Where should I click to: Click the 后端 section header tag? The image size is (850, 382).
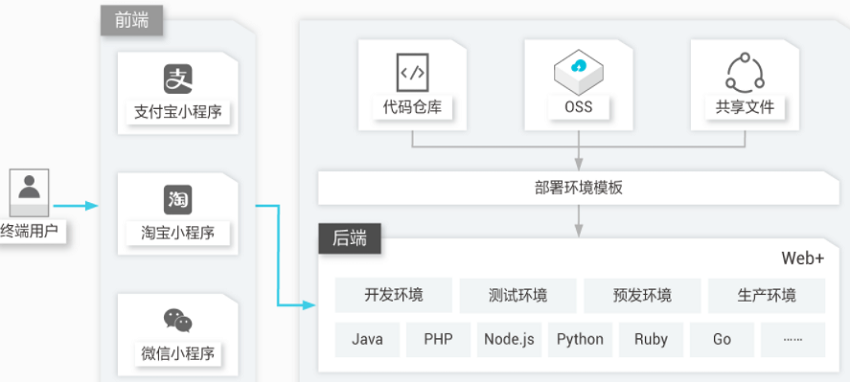coord(350,238)
